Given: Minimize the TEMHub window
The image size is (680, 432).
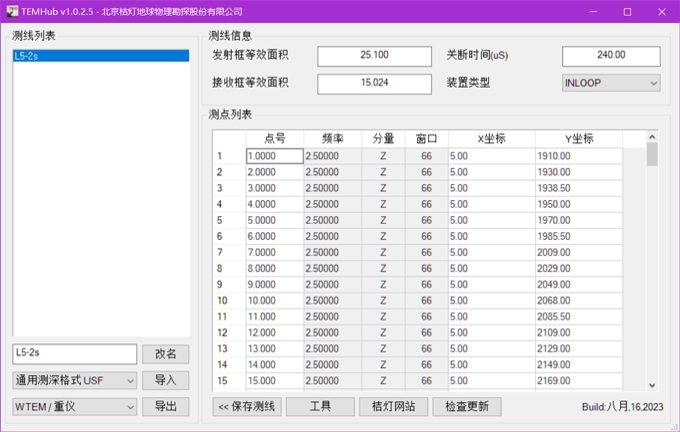Looking at the screenshot, I should [x=593, y=12].
